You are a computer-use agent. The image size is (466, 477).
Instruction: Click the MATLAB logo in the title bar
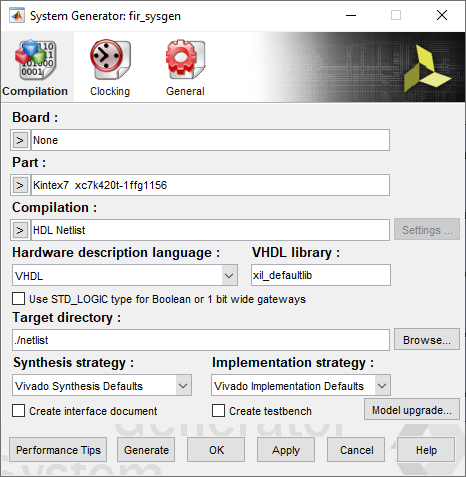(x=17, y=16)
